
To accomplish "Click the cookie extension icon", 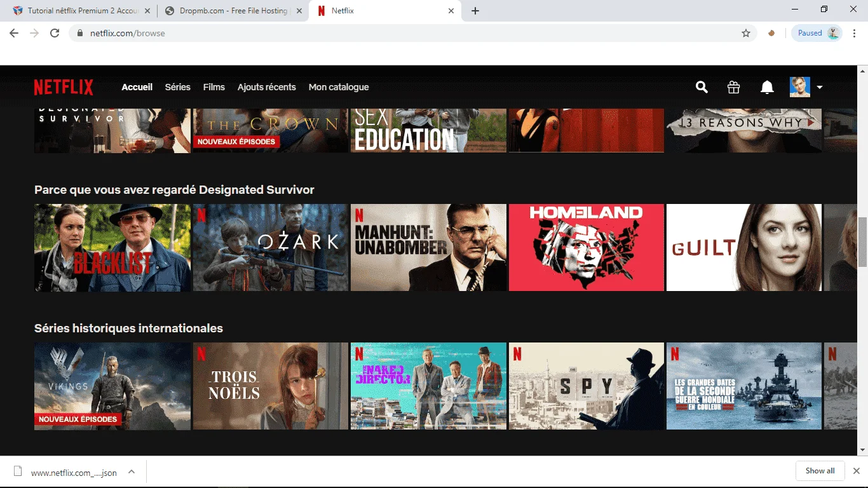I will click(x=771, y=33).
